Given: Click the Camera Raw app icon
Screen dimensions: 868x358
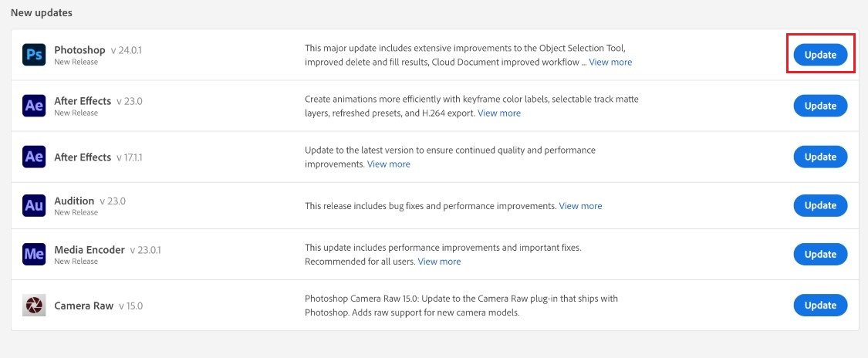Looking at the screenshot, I should (34, 306).
